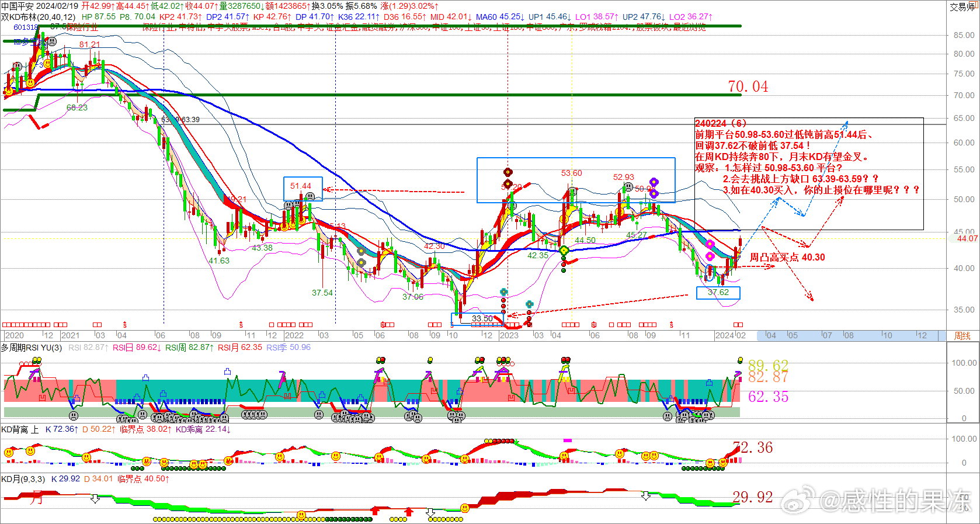Click the HP 87.55 parameter value
This screenshot has width=980, height=524.
[99, 17]
